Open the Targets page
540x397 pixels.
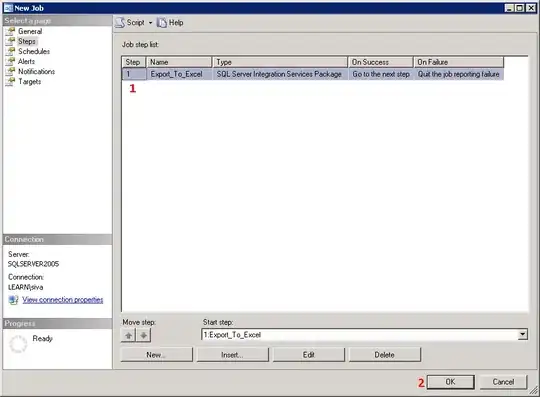(30, 82)
